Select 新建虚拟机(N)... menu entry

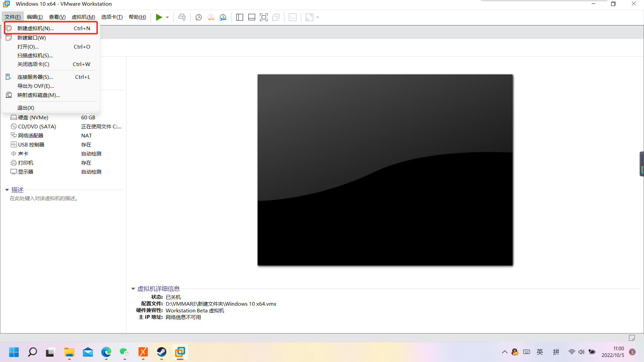[x=51, y=28]
